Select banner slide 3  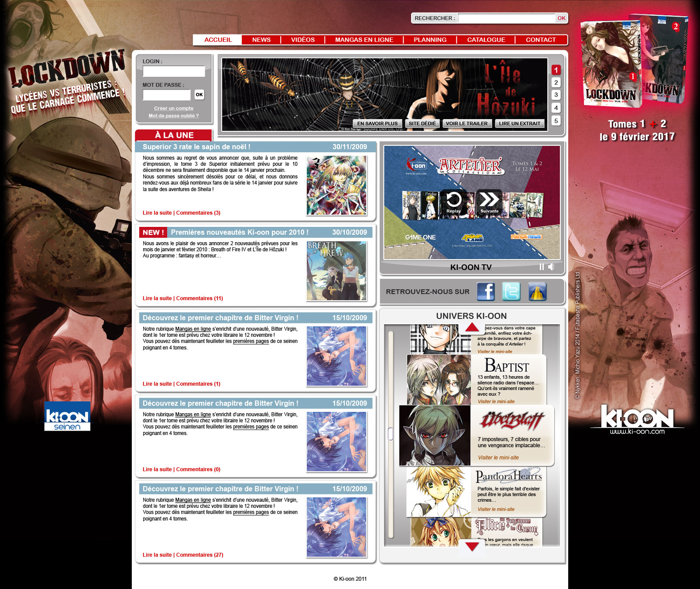(556, 95)
